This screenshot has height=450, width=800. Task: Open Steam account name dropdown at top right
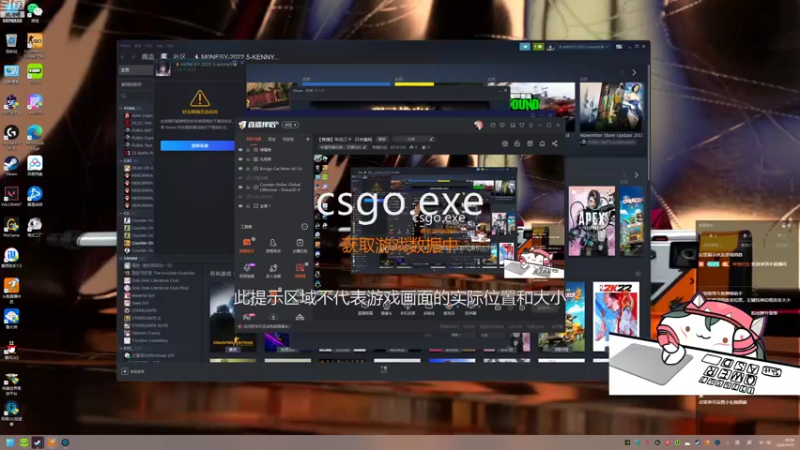tap(583, 47)
